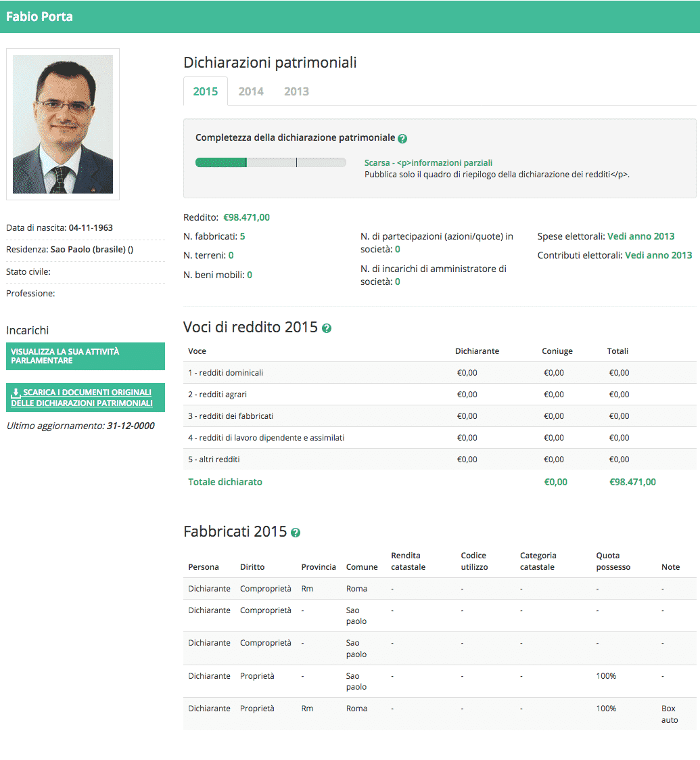The width and height of the screenshot is (700, 760).
Task: Click N. beni mobili value 0
Action: pyautogui.click(x=250, y=275)
